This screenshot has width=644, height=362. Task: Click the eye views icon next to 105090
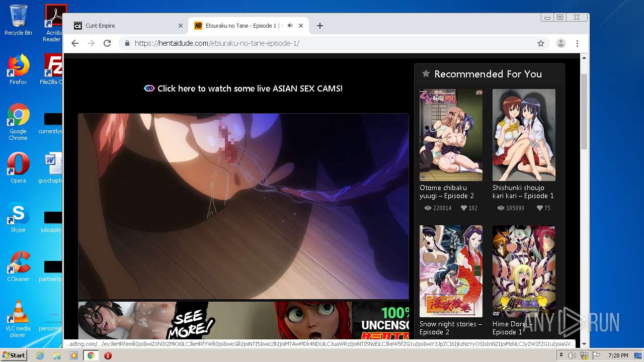501,208
